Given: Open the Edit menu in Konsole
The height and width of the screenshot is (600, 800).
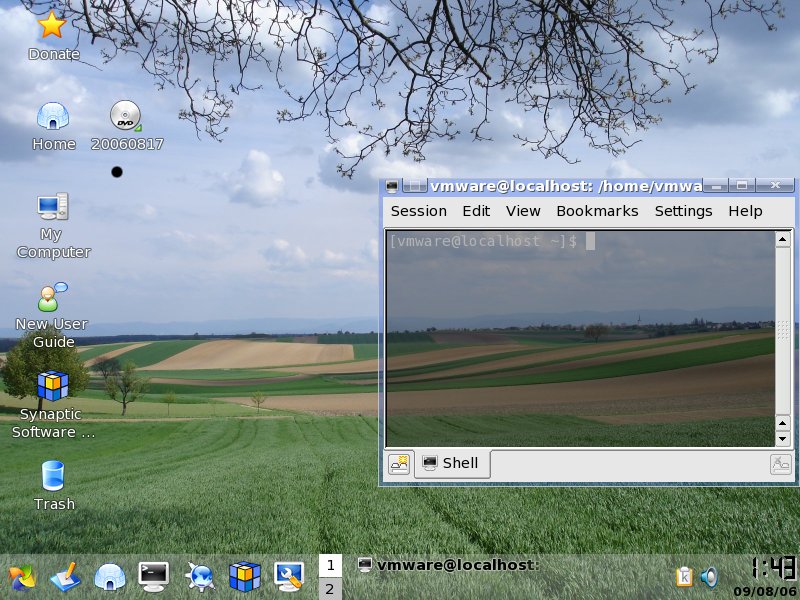Looking at the screenshot, I should coord(476,211).
